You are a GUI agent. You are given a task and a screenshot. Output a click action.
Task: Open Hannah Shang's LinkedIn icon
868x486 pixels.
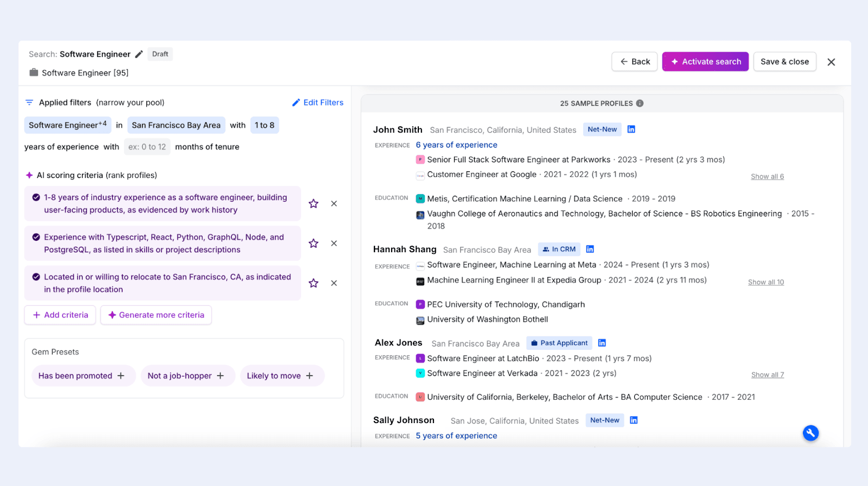(590, 249)
